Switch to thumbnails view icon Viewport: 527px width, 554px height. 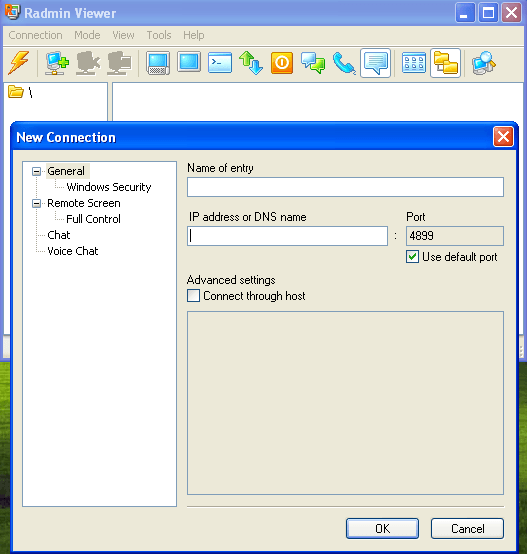click(414, 63)
